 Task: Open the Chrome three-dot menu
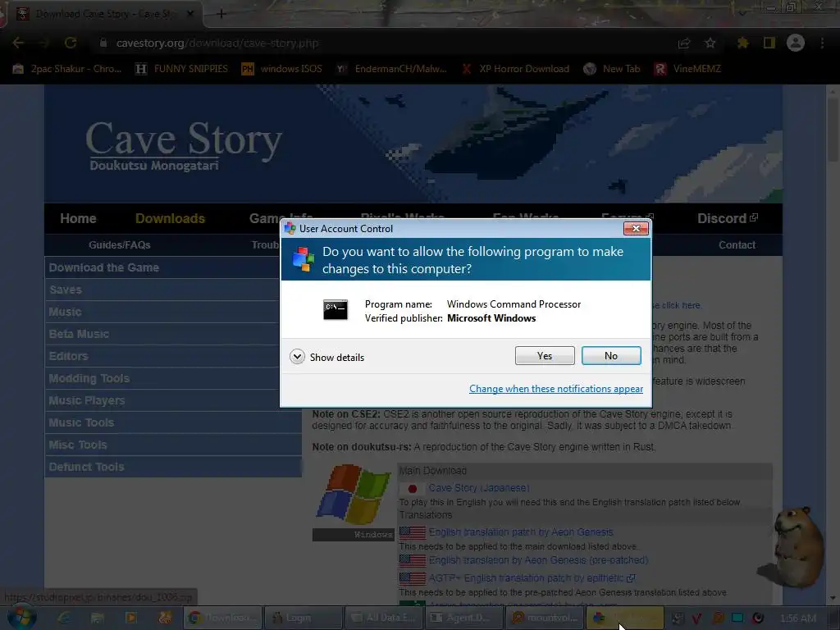822,43
